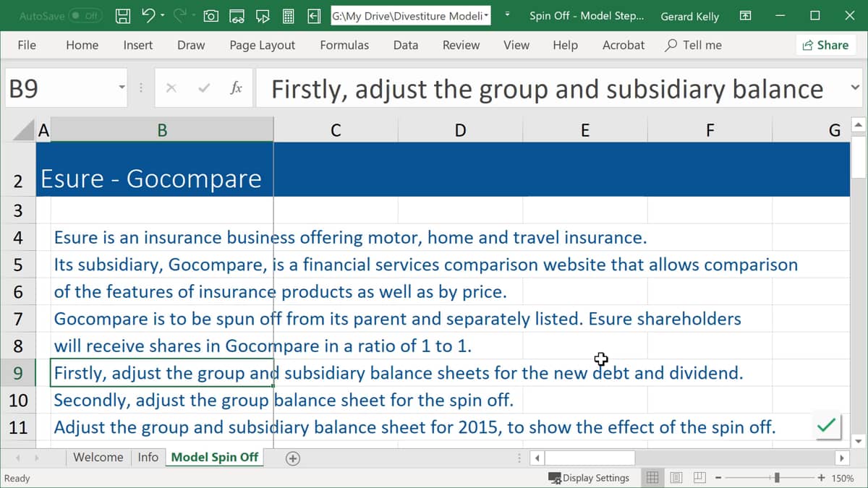Image resolution: width=868 pixels, height=488 pixels.
Task: Switch to Normal view icon
Action: point(652,478)
